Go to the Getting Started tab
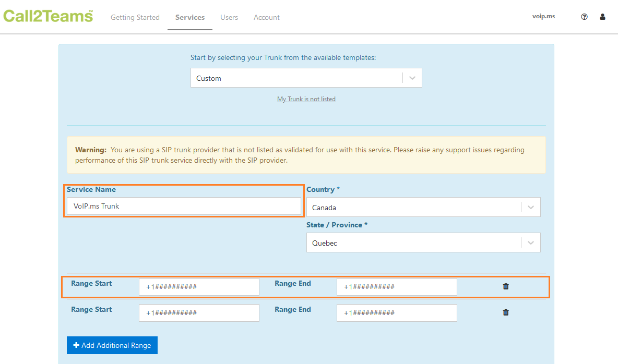The width and height of the screenshot is (618, 364). 135,17
